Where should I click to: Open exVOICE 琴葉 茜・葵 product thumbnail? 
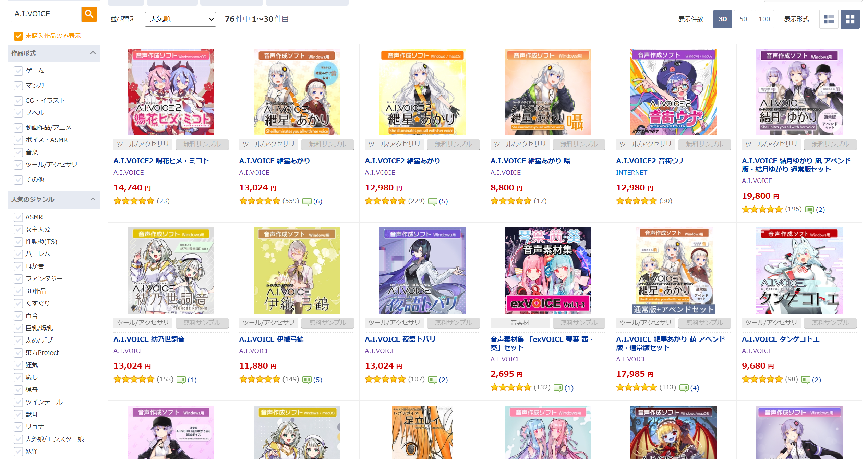548,271
